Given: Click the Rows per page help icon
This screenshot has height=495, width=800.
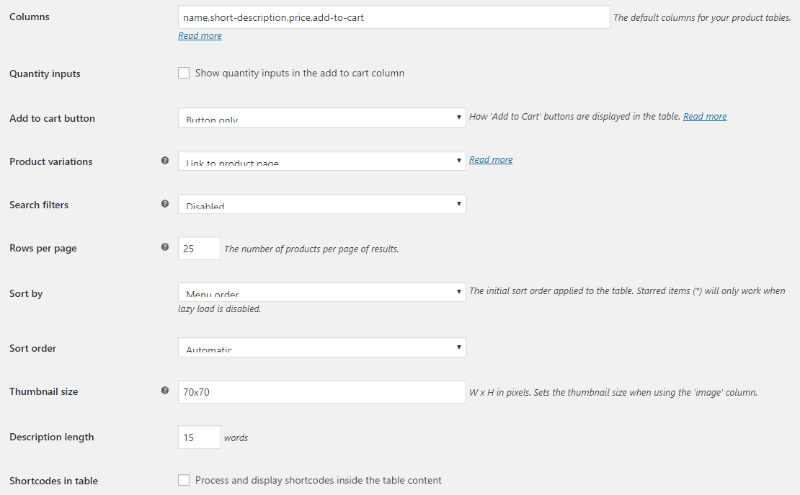Looking at the screenshot, I should click(165, 247).
